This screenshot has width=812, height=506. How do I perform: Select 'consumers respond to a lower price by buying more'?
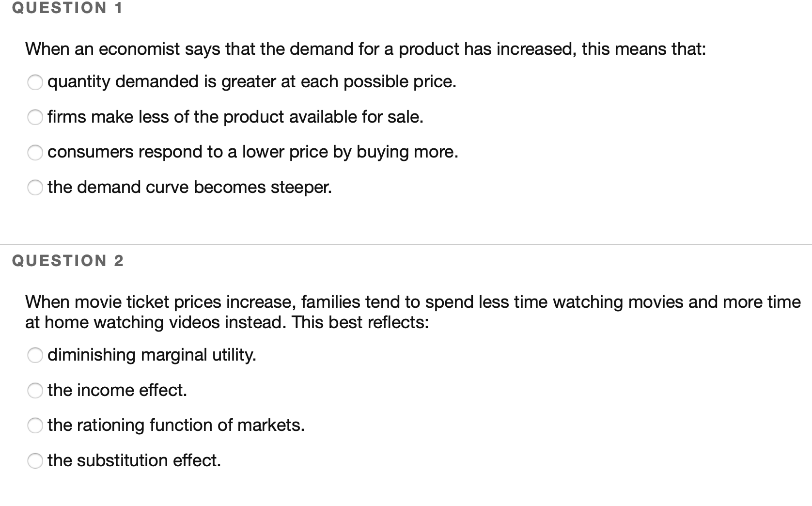(x=35, y=153)
